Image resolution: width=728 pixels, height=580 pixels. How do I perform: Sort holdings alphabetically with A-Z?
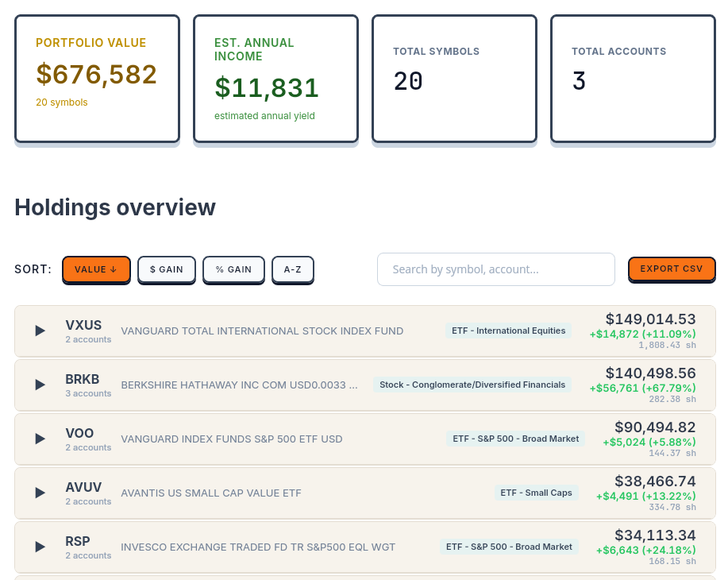click(x=292, y=269)
